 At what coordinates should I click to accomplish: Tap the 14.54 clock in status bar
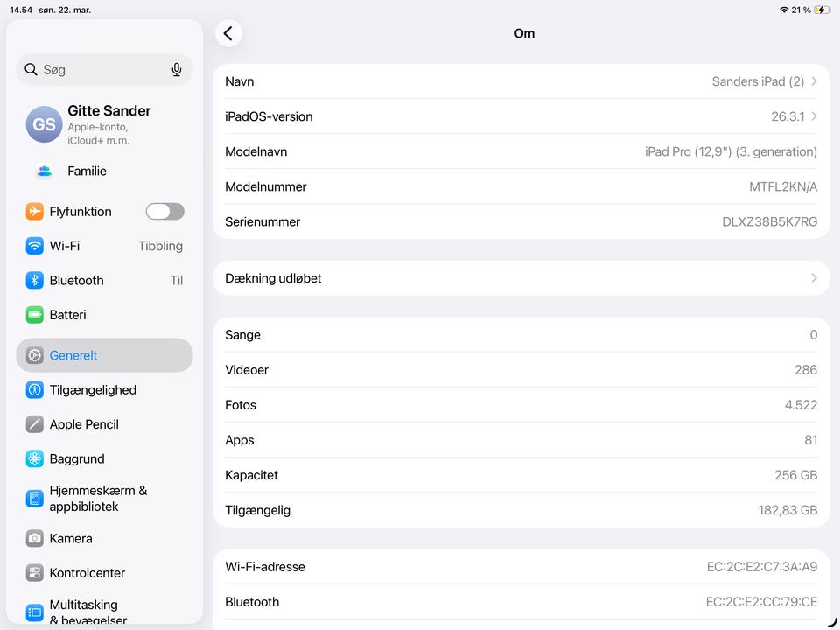point(21,10)
